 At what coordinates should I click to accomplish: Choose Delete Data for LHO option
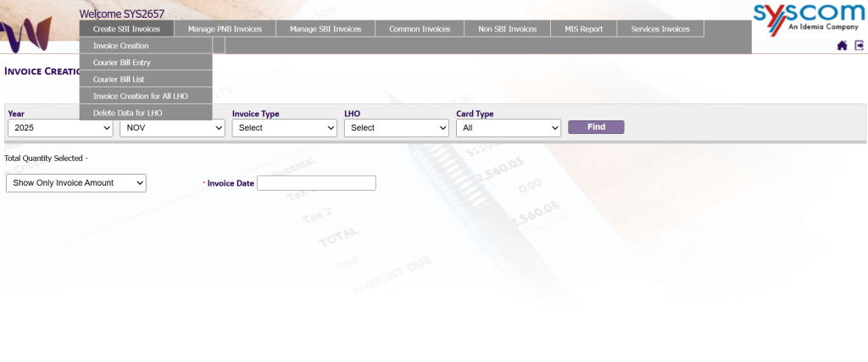coord(128,113)
